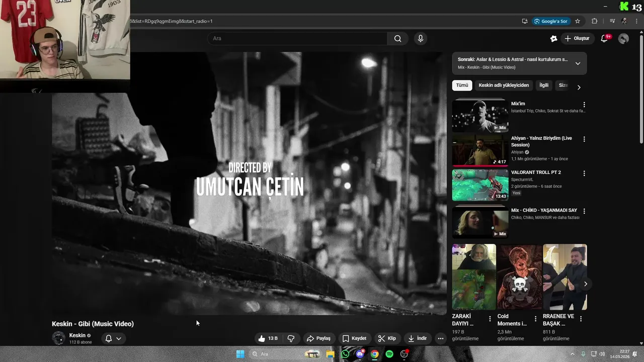Click the Oluştur create button
Image resolution: width=644 pixels, height=362 pixels.
coord(577,39)
